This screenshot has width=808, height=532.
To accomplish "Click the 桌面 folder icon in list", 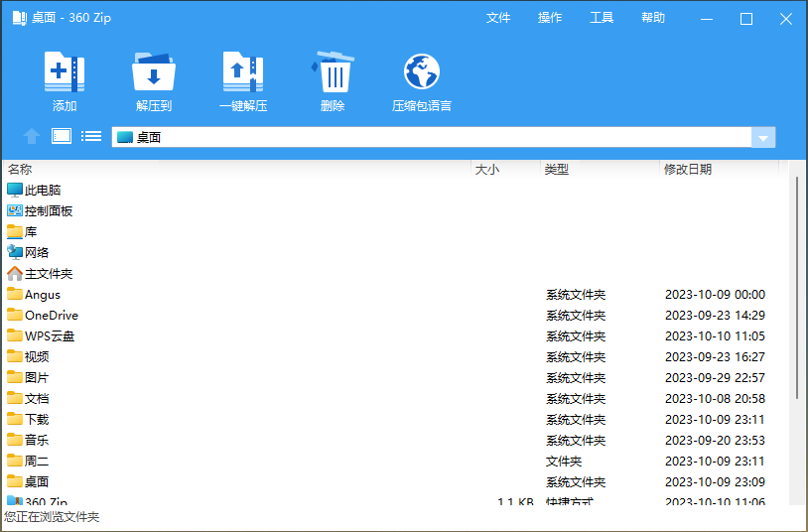I will 15,481.
